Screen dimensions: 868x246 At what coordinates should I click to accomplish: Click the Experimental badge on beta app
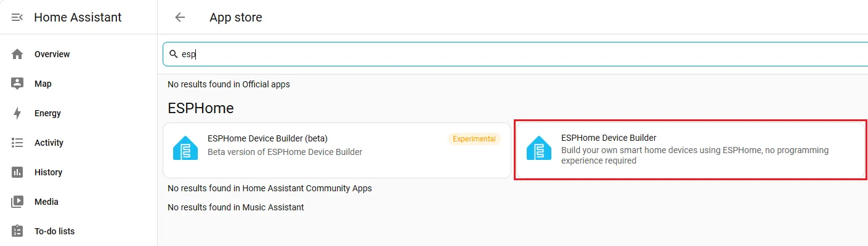(x=474, y=139)
